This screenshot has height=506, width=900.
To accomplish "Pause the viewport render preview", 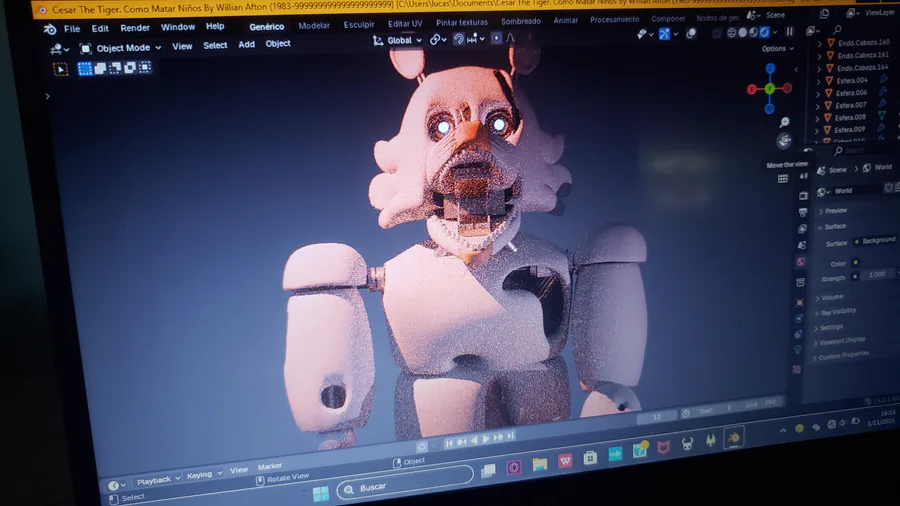I will 790,32.
